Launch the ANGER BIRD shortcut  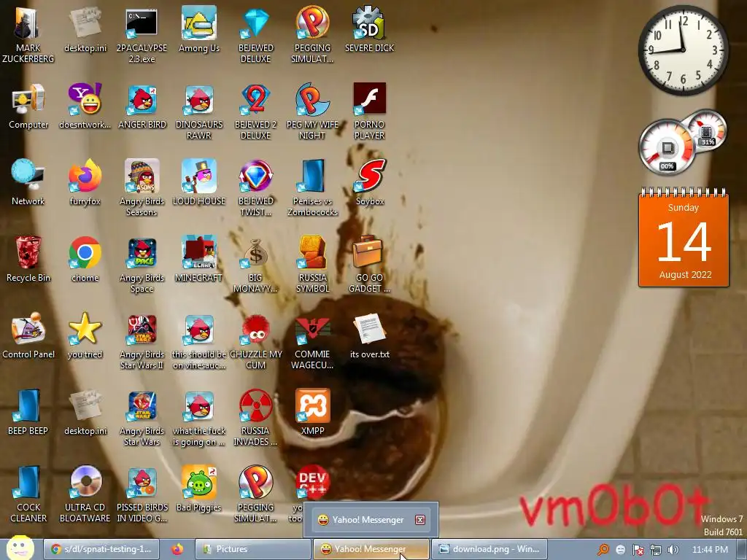point(142,106)
